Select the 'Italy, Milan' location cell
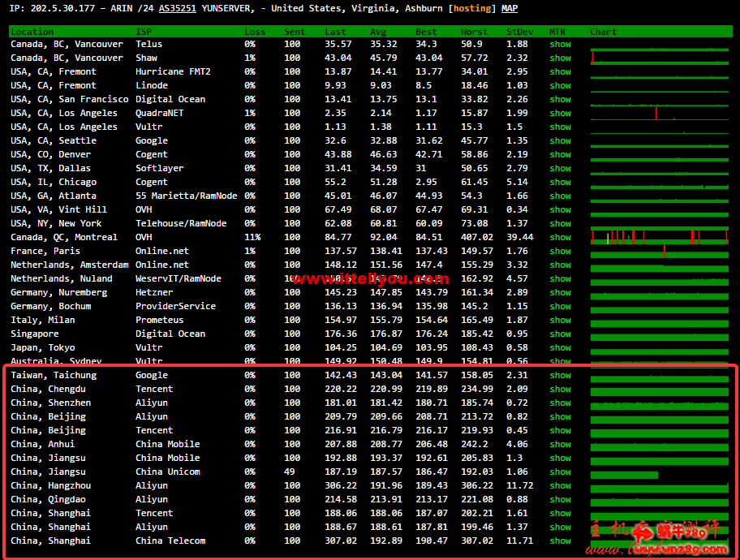Viewport: 740px width, 560px height. pos(43,320)
